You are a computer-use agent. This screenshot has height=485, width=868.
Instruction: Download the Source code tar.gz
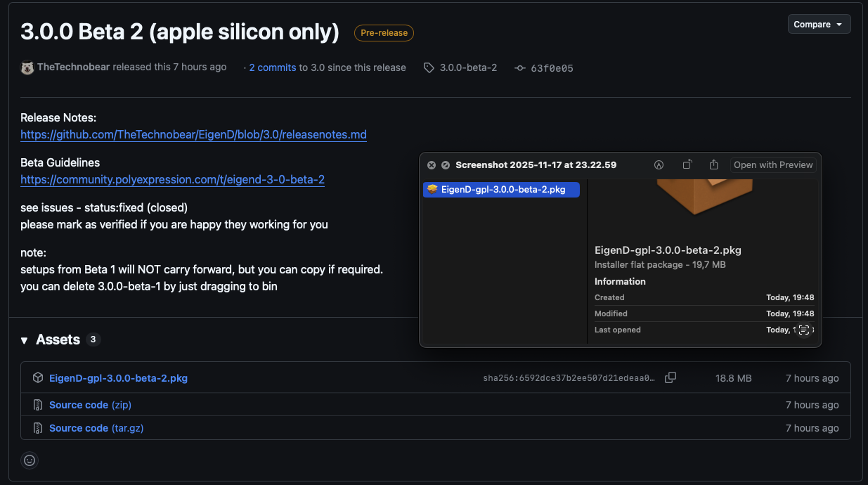point(96,428)
